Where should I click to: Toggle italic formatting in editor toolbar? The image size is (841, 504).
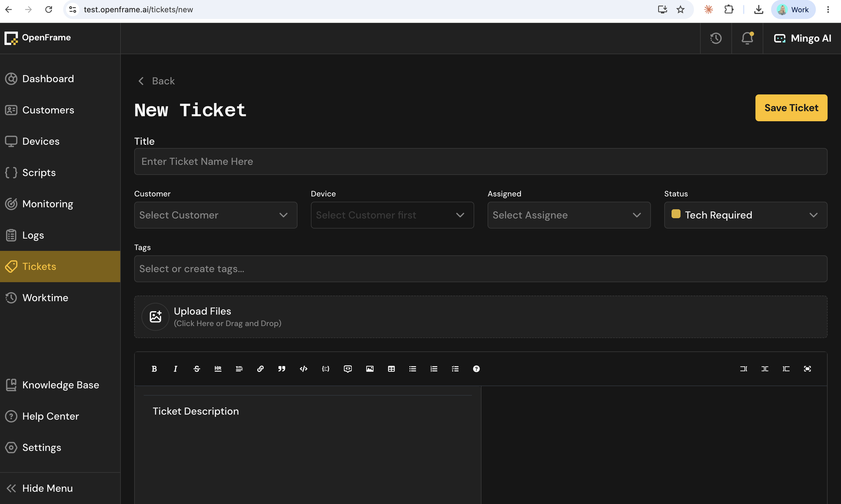[175, 369]
